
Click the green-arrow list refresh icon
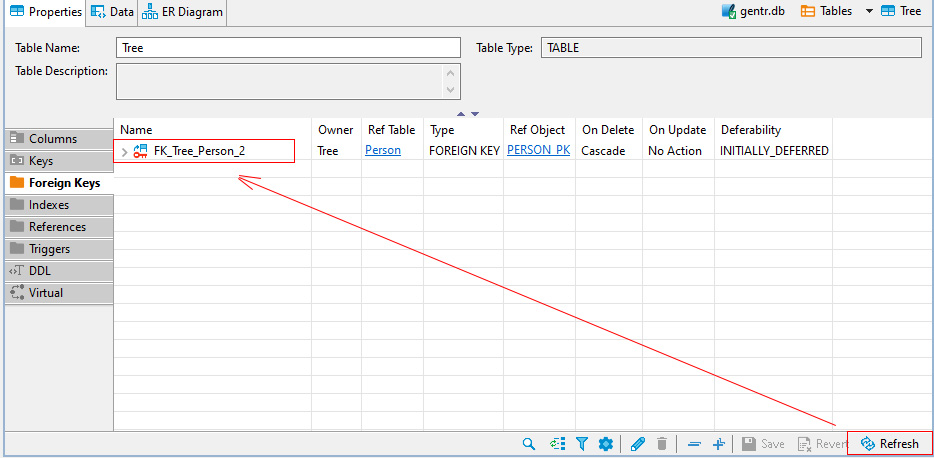[557, 444]
